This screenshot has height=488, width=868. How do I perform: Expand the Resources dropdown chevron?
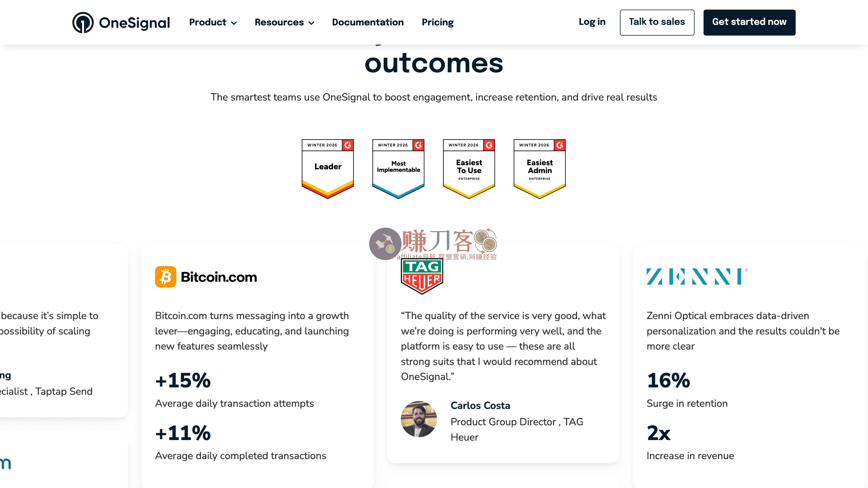pyautogui.click(x=312, y=23)
